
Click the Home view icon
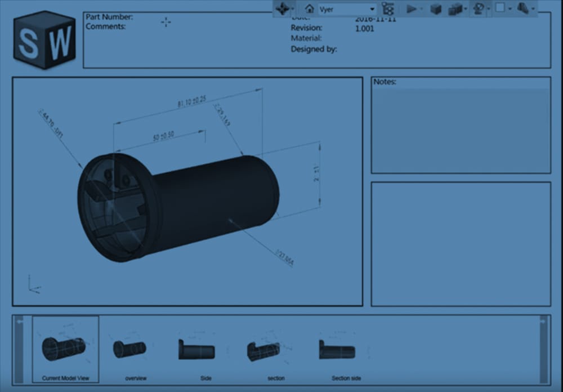coord(309,8)
